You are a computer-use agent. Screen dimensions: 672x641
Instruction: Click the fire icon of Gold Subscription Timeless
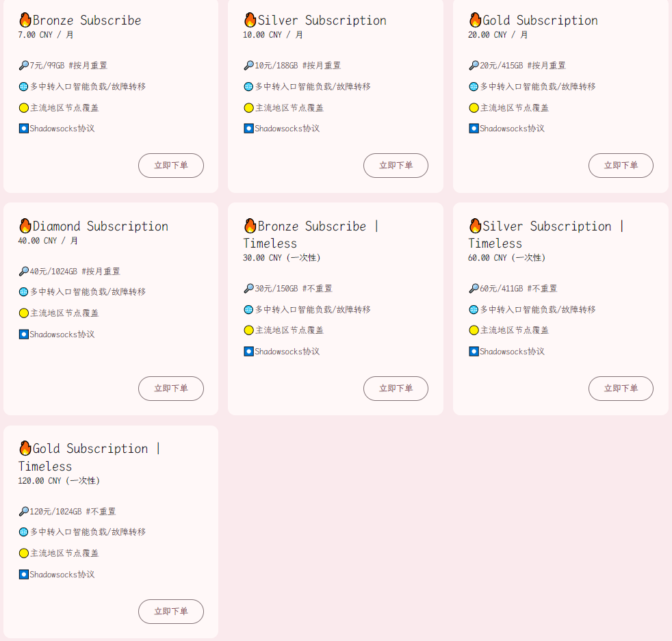click(x=25, y=448)
